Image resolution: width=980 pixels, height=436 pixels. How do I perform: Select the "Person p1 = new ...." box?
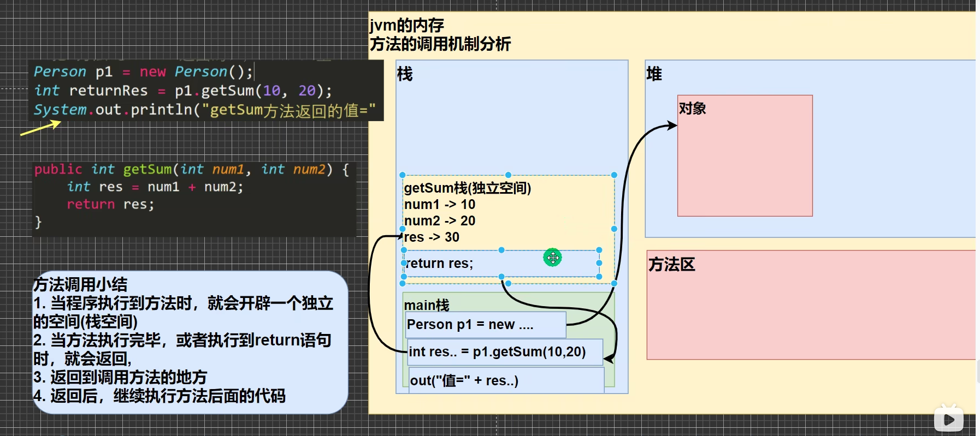(485, 325)
